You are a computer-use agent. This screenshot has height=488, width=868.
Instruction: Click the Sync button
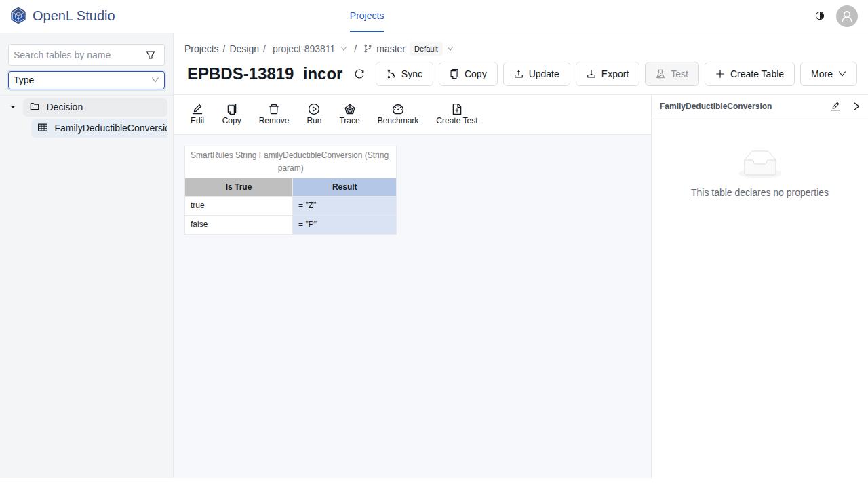[x=404, y=74]
